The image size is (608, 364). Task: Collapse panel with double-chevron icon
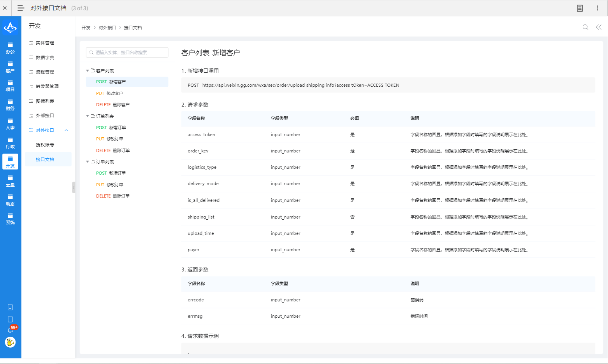click(599, 27)
